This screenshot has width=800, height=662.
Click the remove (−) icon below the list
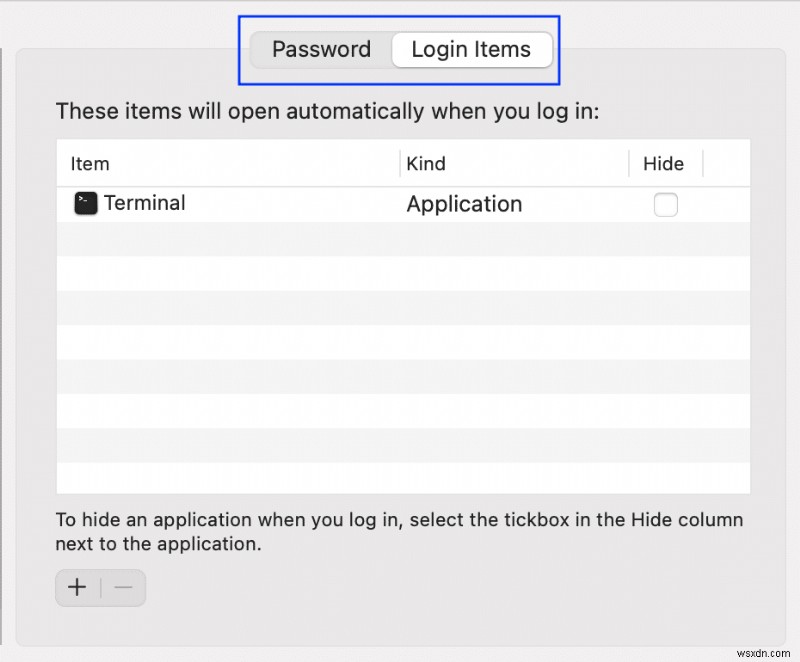click(124, 588)
